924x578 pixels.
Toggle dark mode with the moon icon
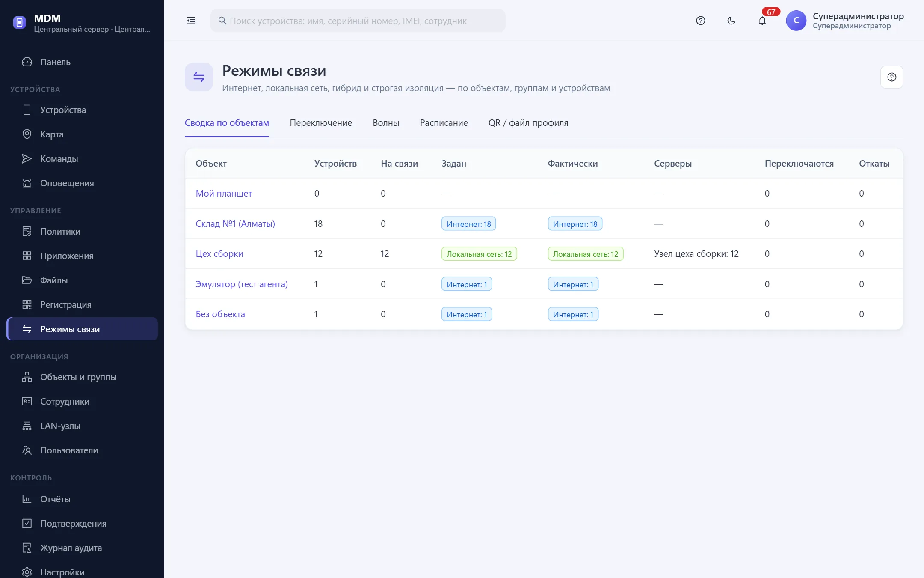731,21
